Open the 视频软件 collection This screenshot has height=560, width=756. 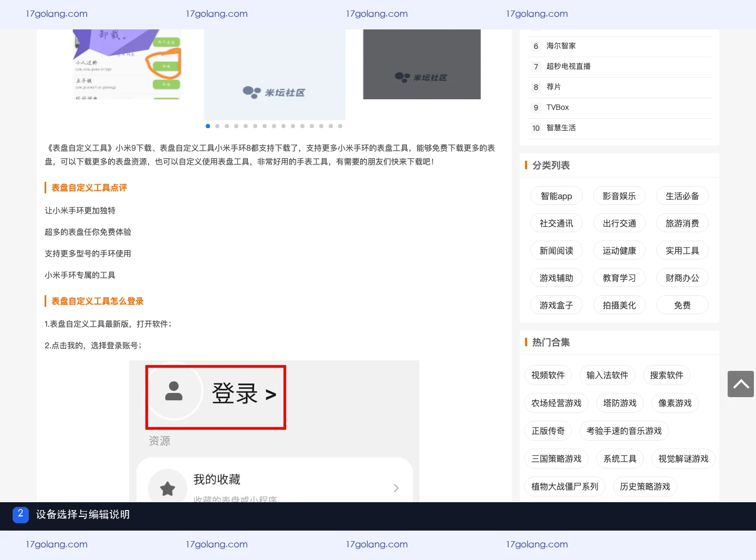[x=548, y=375]
